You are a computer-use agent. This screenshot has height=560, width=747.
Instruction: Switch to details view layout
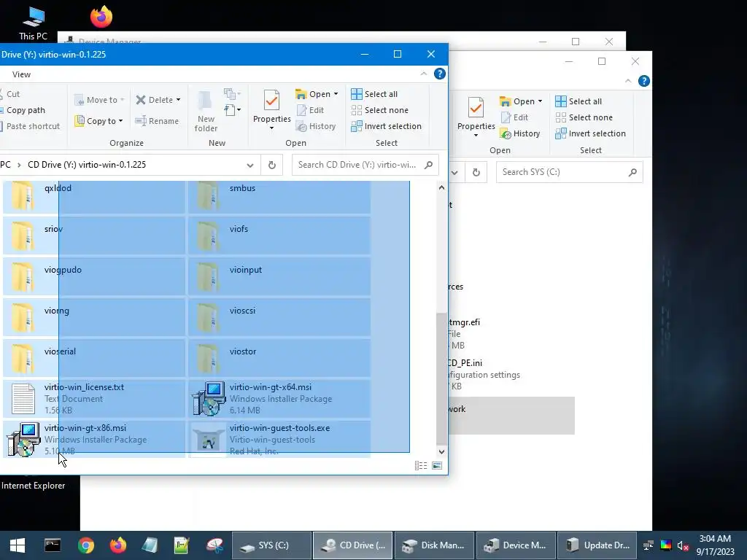click(x=421, y=466)
